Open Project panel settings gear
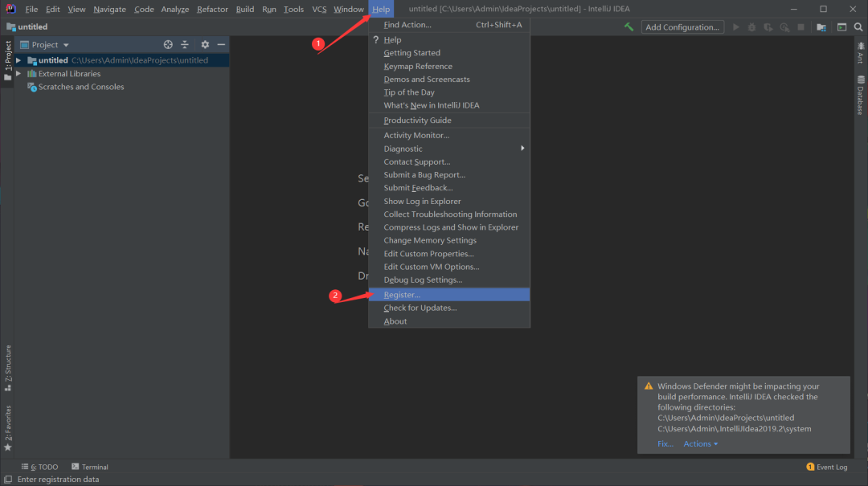The width and height of the screenshot is (868, 486). (x=205, y=44)
